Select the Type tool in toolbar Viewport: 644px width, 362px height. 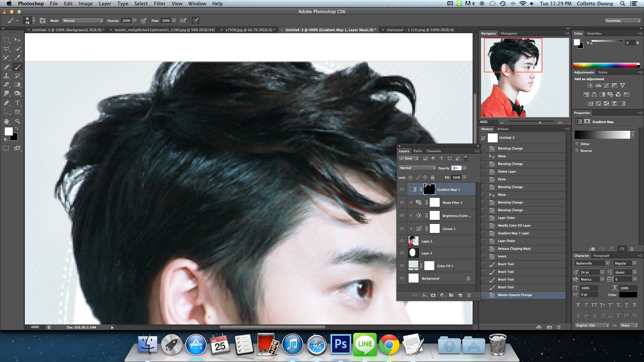(17, 103)
